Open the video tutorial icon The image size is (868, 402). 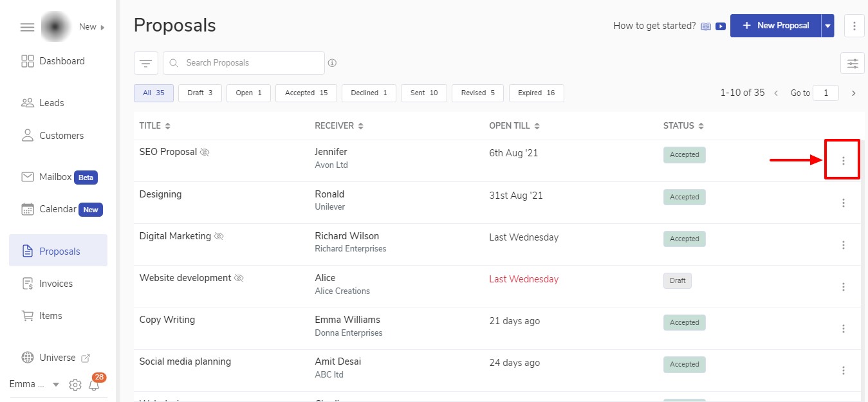click(x=721, y=26)
